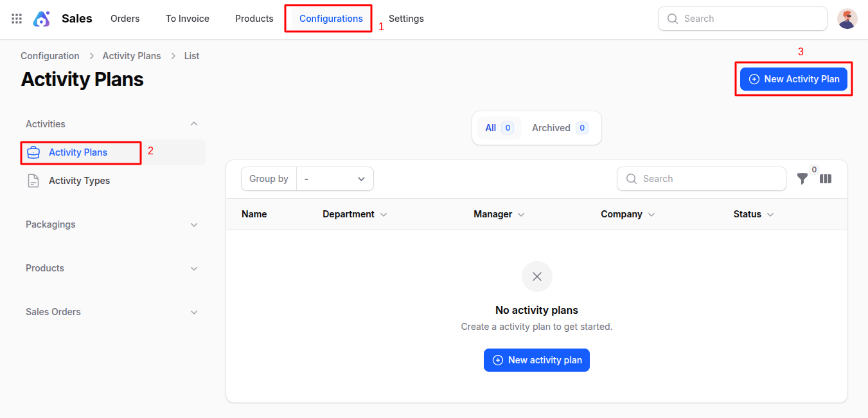The image size is (868, 418).
Task: Open the optional columns selector icon
Action: click(826, 179)
